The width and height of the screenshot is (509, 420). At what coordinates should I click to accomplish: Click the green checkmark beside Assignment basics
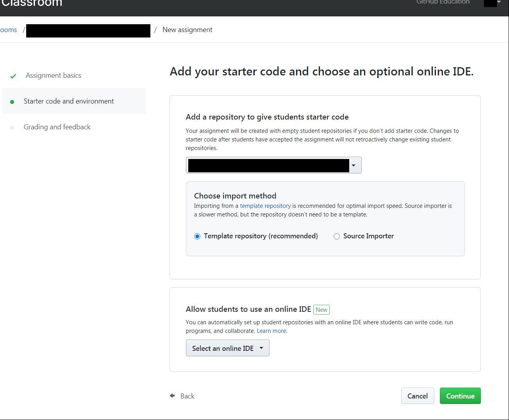pos(13,76)
